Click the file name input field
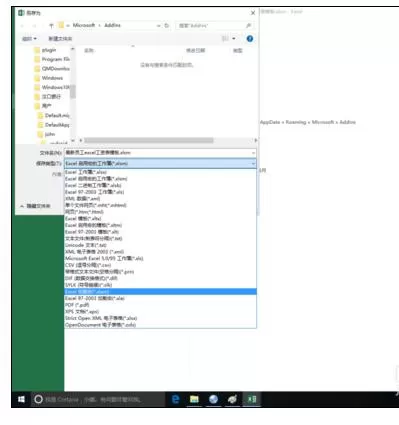399x425 pixels. tap(160, 153)
